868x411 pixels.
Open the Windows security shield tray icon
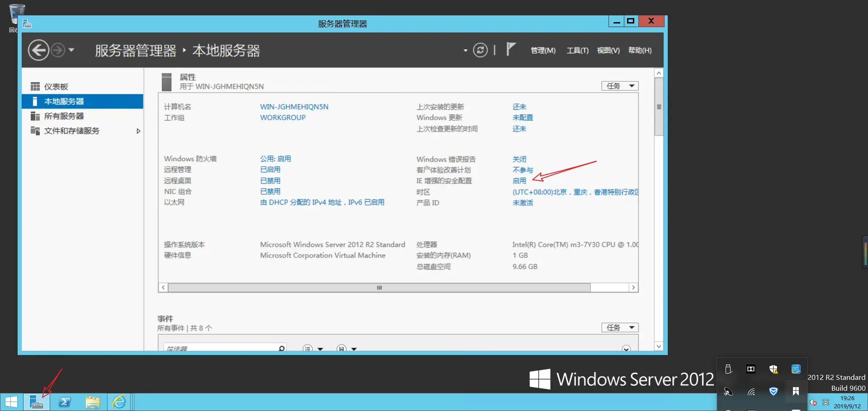coord(774,369)
